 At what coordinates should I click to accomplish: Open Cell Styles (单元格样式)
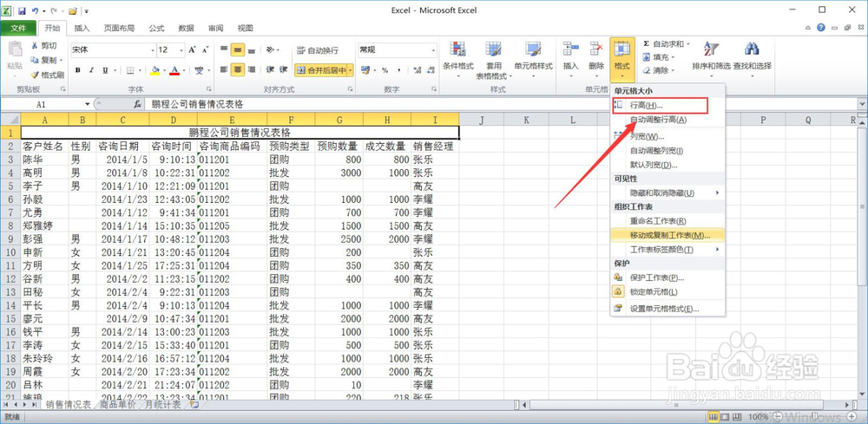[533, 60]
